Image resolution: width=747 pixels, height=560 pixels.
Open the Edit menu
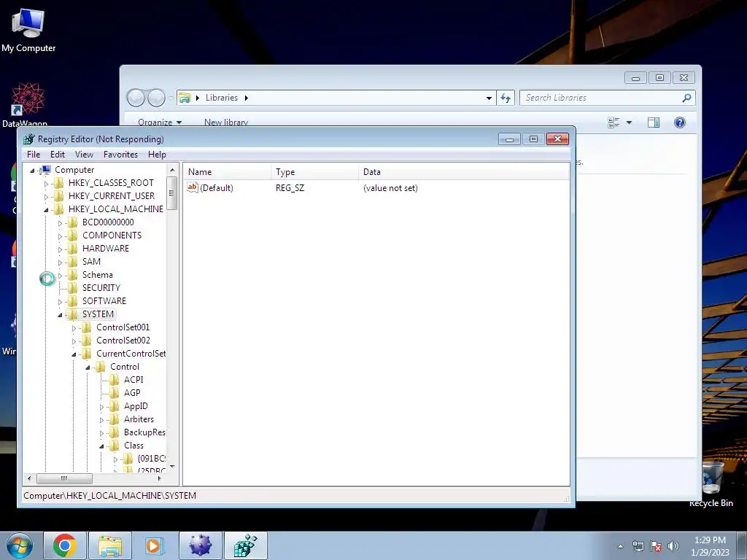57,155
